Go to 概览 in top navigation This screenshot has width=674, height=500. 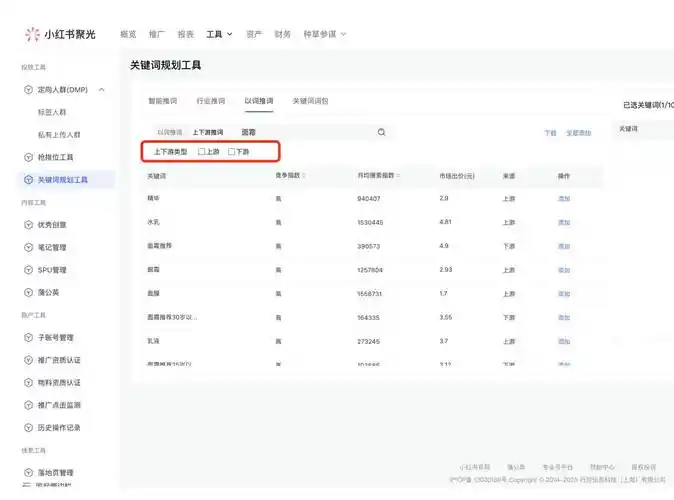[128, 34]
